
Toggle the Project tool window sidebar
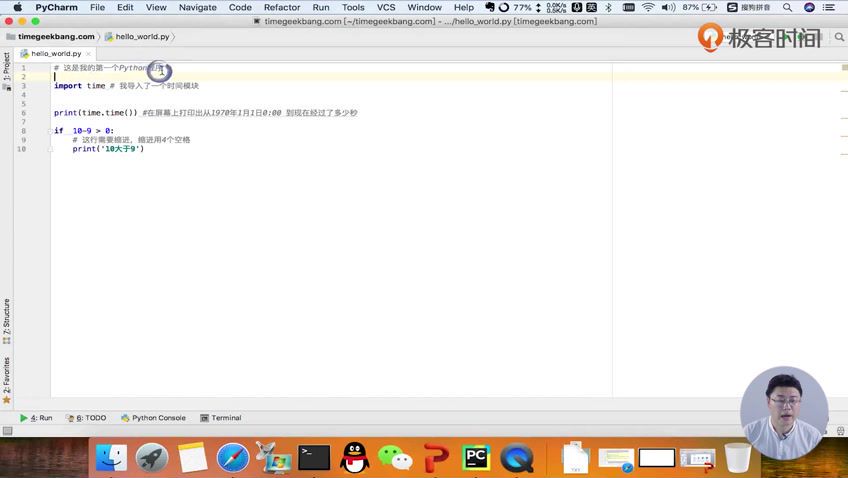pyautogui.click(x=6, y=67)
